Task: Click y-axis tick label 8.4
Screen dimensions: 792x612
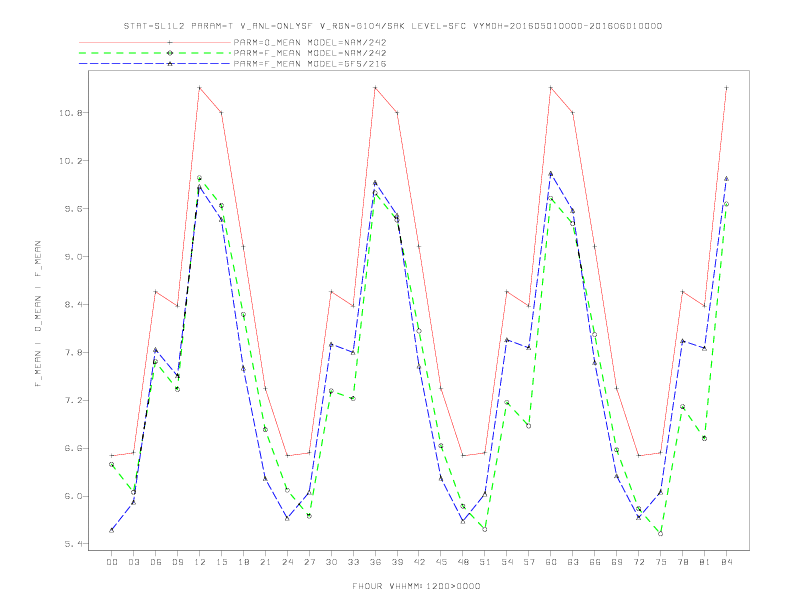Action: coord(73,304)
